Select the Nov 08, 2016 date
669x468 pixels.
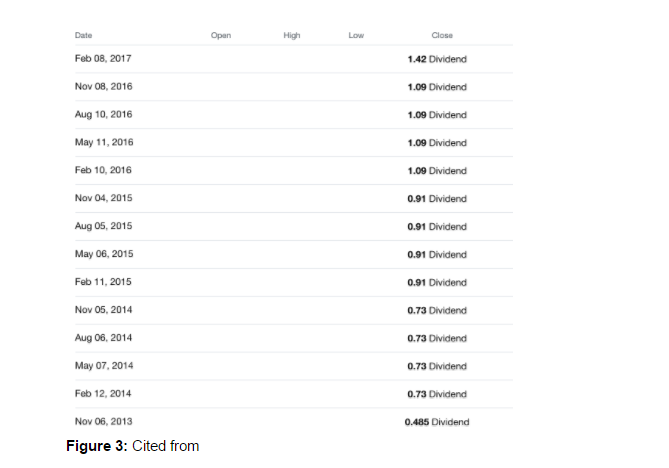tap(103, 87)
